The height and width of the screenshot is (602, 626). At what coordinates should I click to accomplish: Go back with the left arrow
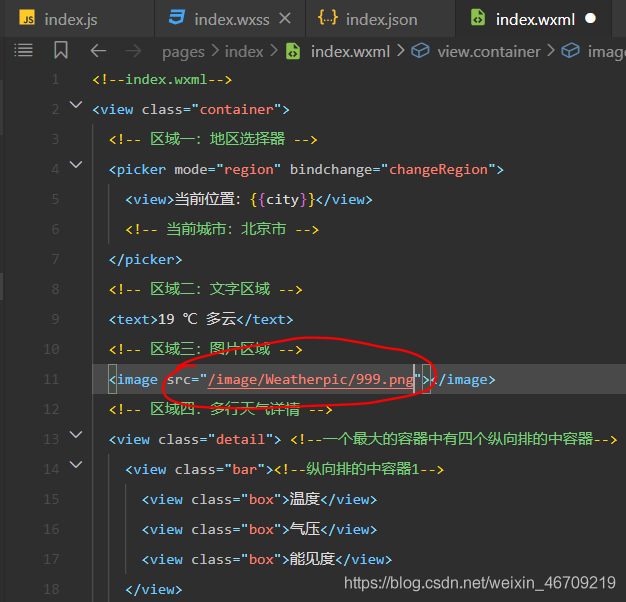tap(98, 51)
